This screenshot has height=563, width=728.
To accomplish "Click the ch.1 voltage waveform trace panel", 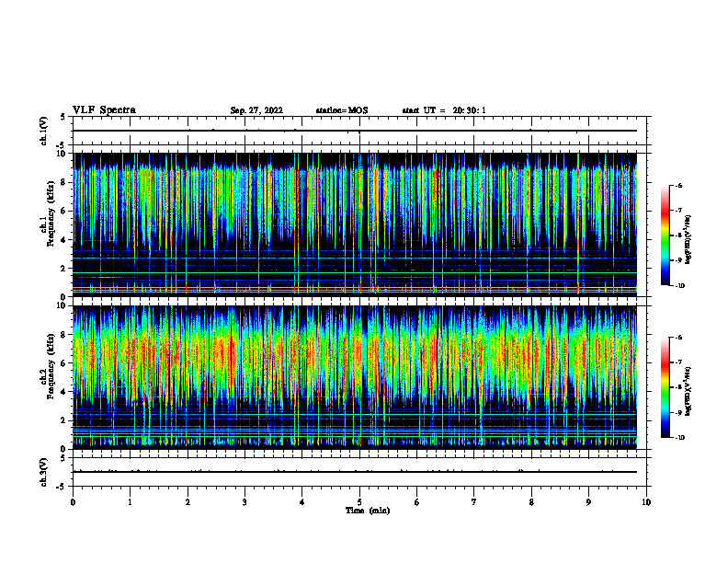I will pyautogui.click(x=359, y=131).
